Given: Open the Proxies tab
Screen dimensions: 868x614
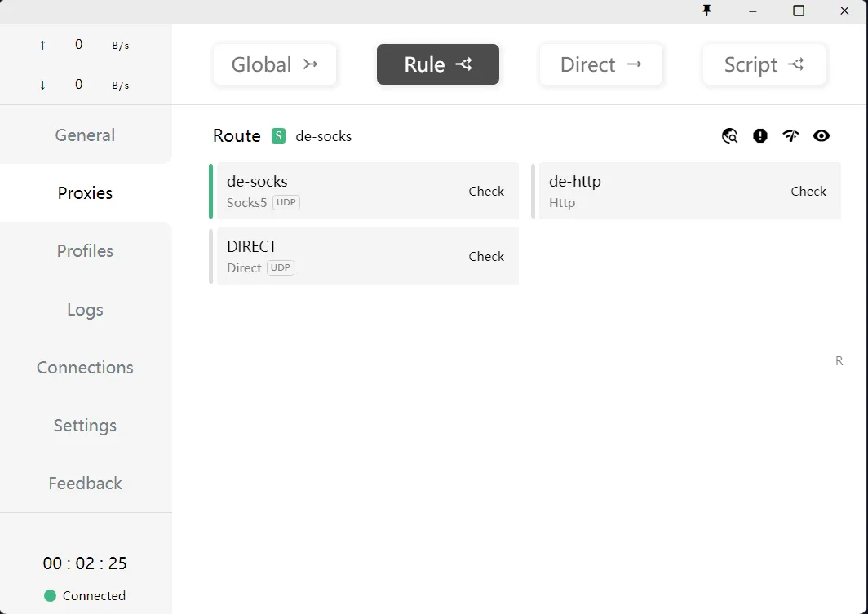Looking at the screenshot, I should [85, 193].
